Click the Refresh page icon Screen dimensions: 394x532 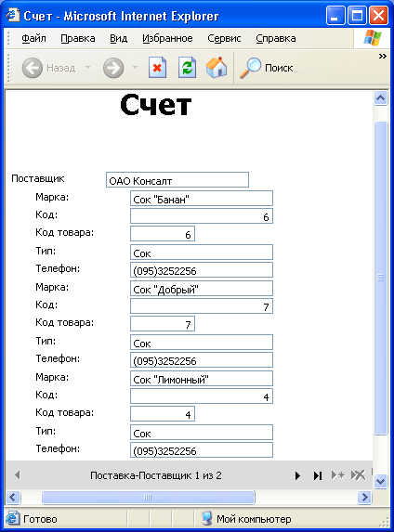187,68
